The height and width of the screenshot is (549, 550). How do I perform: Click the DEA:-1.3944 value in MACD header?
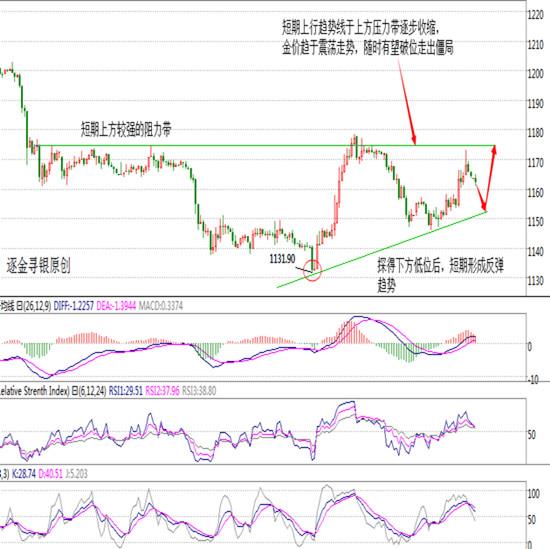point(116,306)
